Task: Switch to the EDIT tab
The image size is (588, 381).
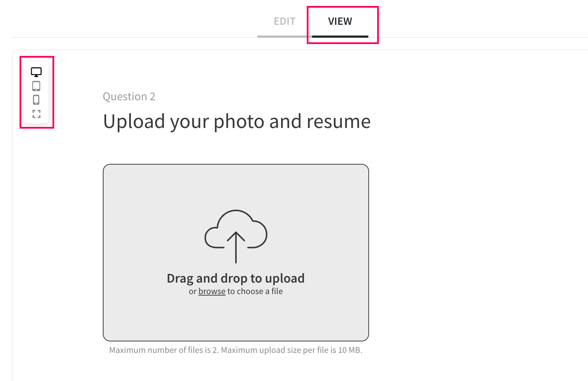Action: pos(284,21)
